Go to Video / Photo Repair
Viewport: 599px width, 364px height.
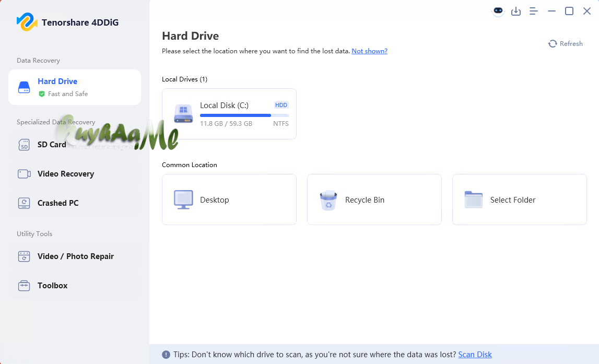point(75,256)
